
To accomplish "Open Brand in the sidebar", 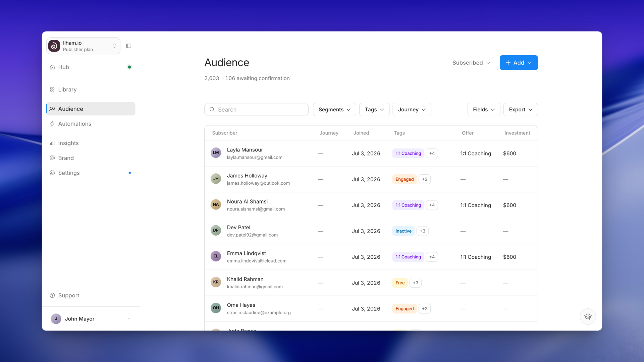I will pos(91,158).
